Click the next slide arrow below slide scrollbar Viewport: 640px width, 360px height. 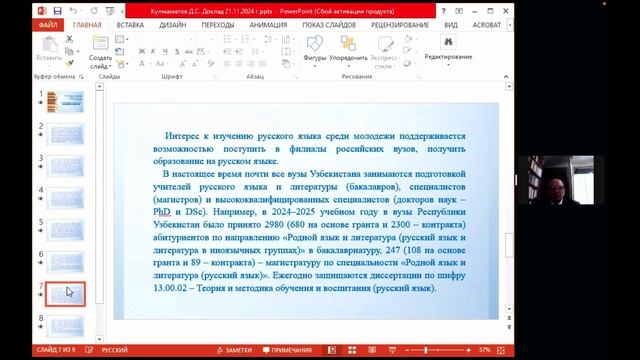(509, 327)
